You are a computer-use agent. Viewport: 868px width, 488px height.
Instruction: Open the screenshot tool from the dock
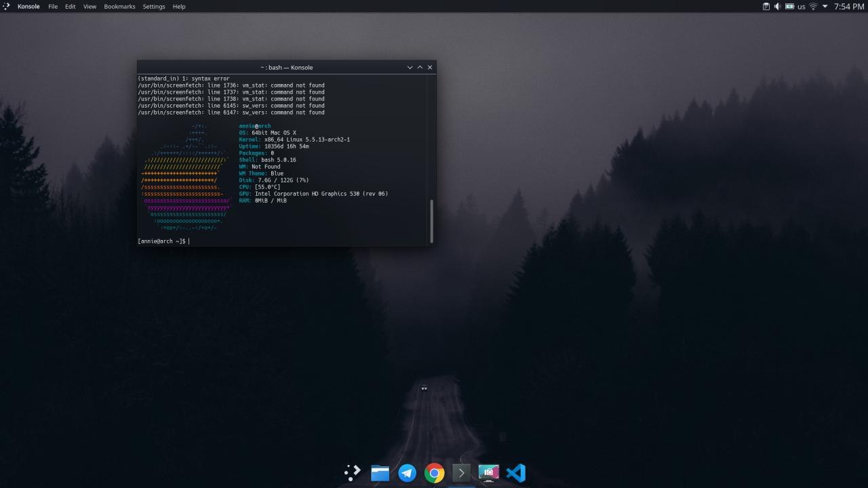(x=488, y=472)
